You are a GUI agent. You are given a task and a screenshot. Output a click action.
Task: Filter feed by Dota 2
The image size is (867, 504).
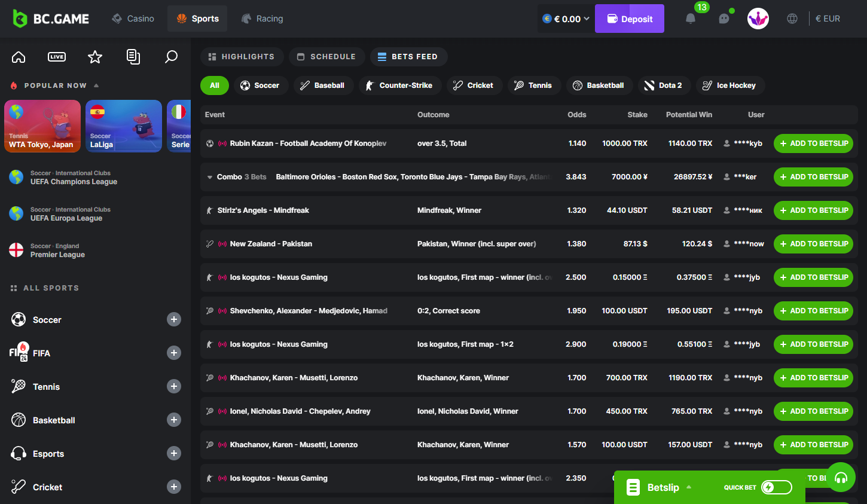click(x=664, y=85)
